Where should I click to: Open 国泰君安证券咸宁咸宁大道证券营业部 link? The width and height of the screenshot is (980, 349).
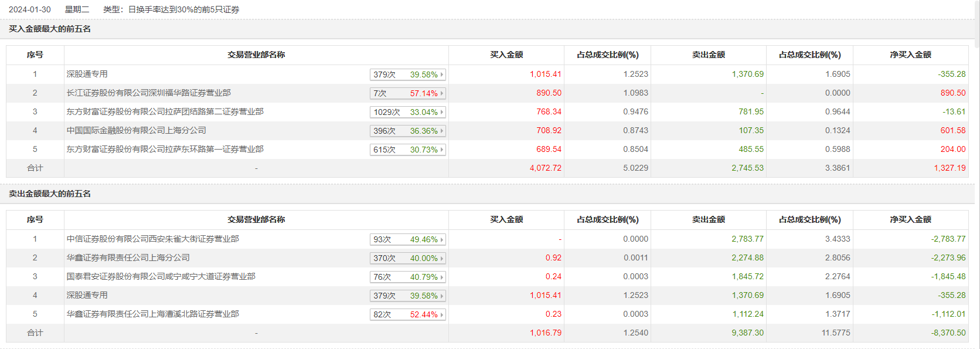pos(161,276)
